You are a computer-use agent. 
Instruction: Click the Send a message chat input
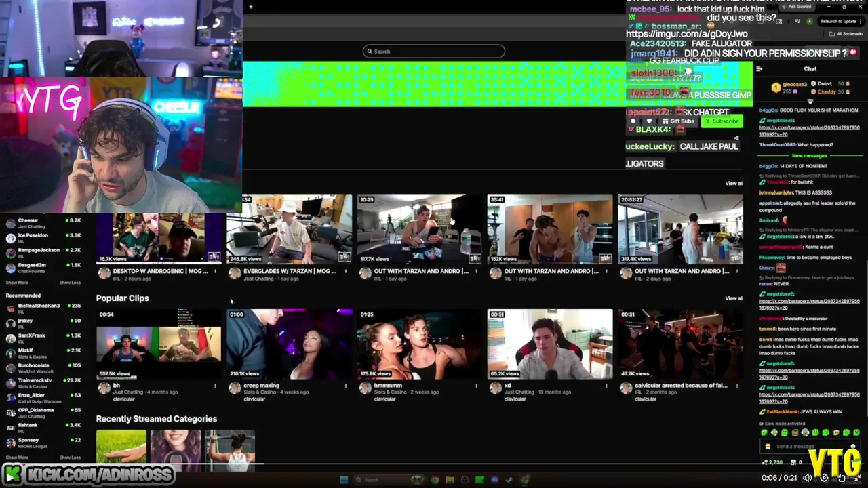pyautogui.click(x=810, y=447)
